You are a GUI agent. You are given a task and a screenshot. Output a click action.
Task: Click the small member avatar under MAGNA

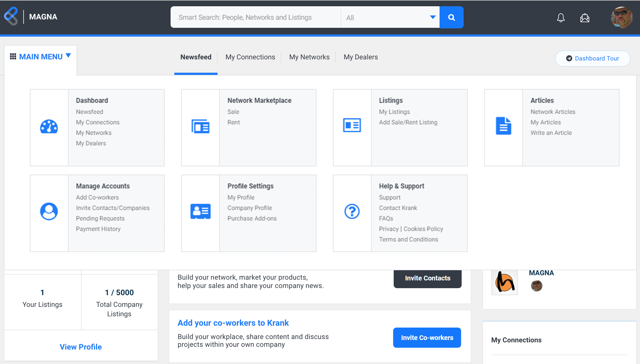tap(536, 286)
